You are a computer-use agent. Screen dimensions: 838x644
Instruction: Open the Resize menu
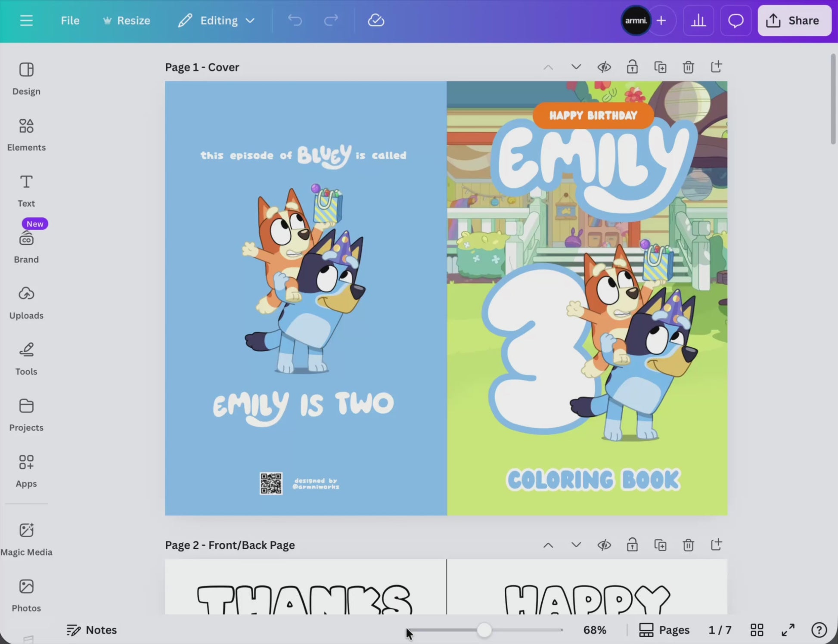tap(127, 21)
